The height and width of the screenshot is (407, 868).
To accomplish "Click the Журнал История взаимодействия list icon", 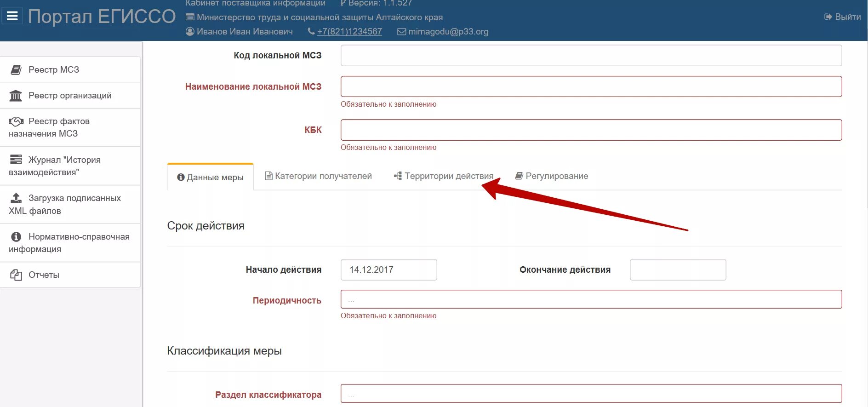I will pos(16,160).
